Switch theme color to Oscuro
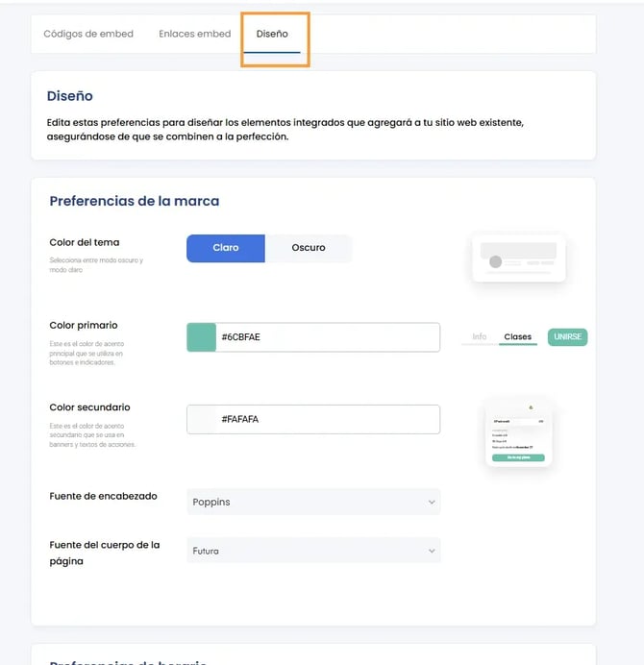This screenshot has height=665, width=644. pyautogui.click(x=309, y=248)
